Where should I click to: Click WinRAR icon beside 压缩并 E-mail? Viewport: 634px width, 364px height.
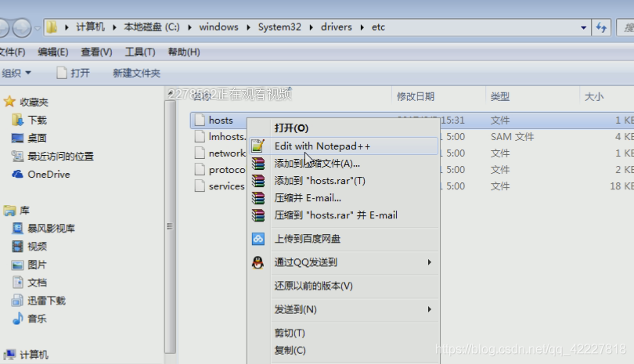tap(258, 198)
